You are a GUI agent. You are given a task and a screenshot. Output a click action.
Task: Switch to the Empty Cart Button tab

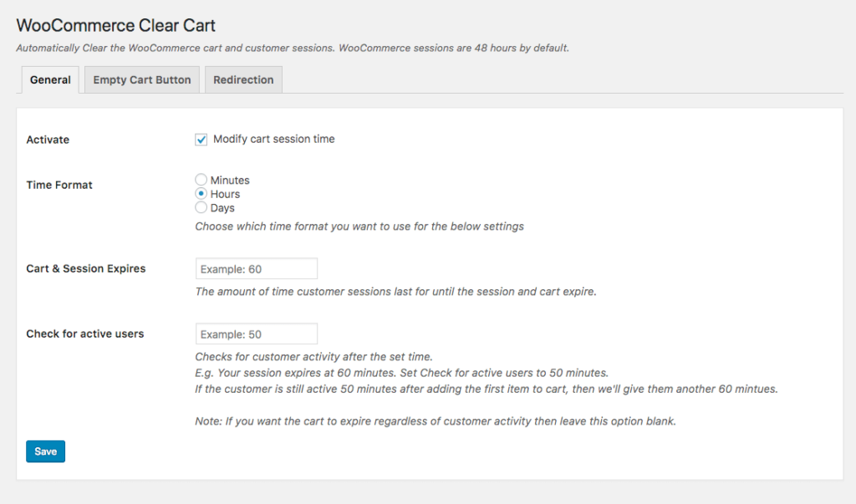click(141, 79)
